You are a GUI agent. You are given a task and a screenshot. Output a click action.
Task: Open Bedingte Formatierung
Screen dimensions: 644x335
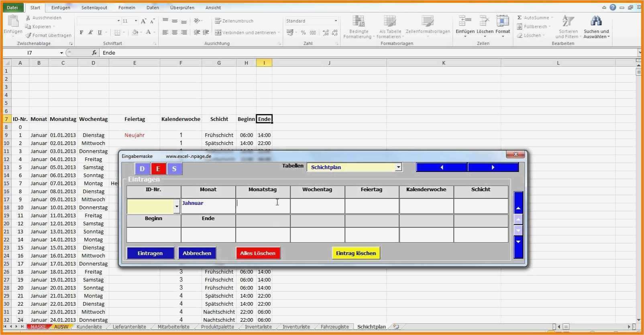359,27
